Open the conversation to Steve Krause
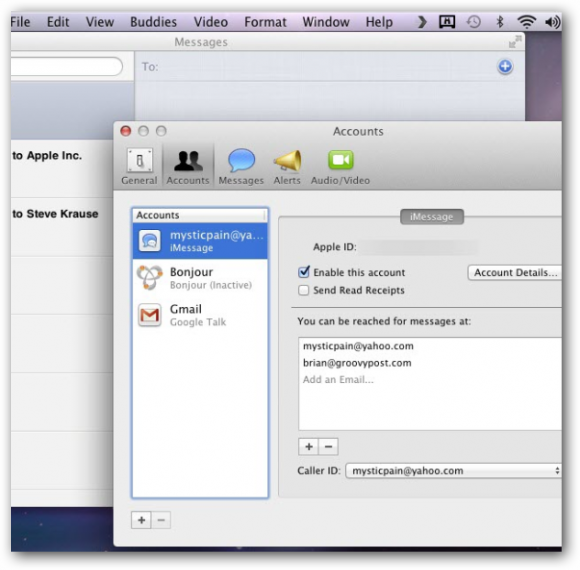Viewport: 580px width, 570px height. (62, 227)
